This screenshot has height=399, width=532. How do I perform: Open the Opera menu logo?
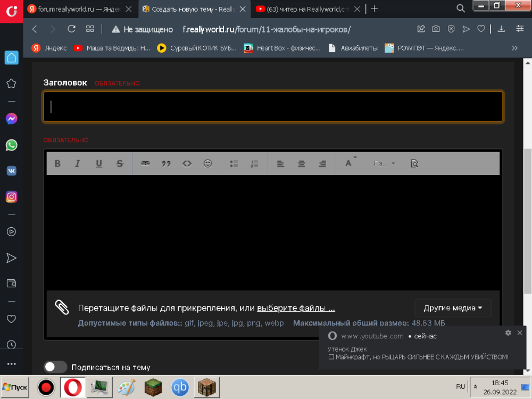click(x=12, y=11)
